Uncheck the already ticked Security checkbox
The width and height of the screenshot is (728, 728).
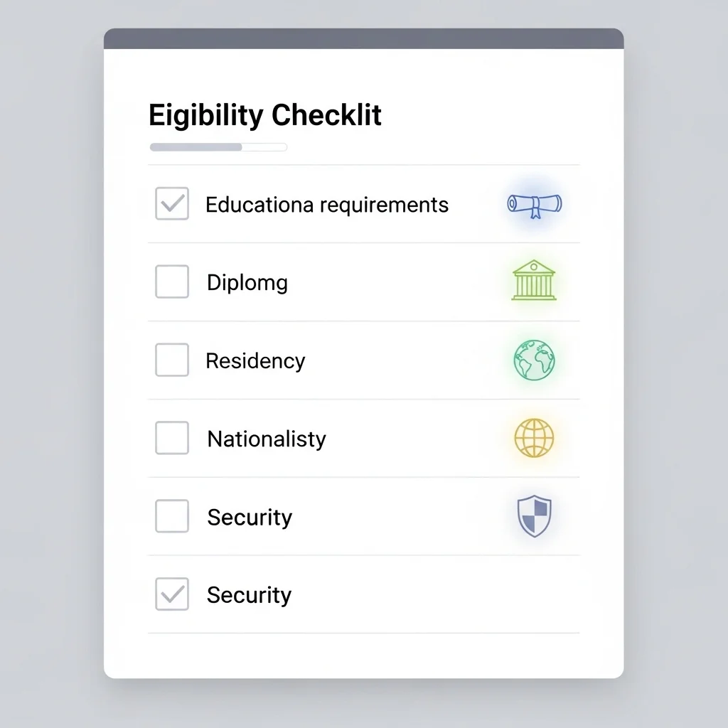click(x=172, y=594)
